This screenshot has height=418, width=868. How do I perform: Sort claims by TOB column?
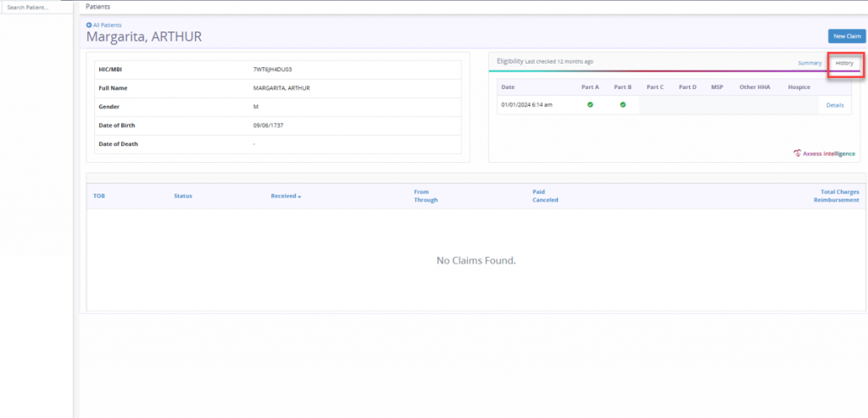[x=98, y=196]
